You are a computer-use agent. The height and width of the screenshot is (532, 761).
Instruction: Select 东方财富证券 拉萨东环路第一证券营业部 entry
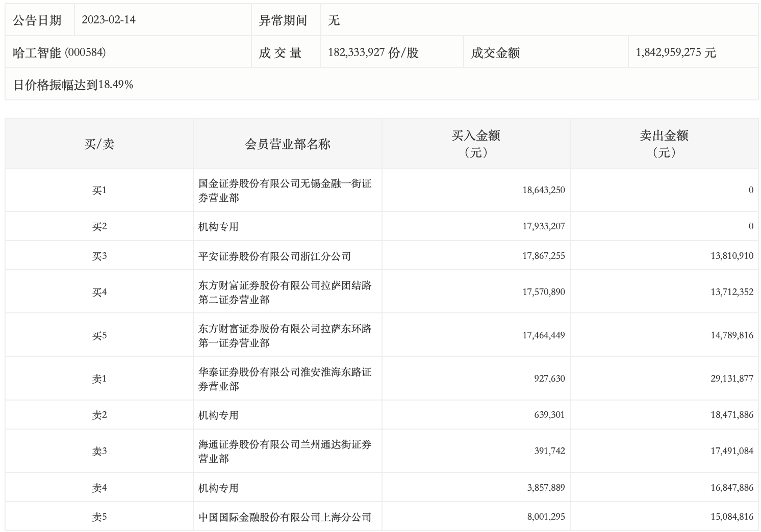tap(285, 336)
